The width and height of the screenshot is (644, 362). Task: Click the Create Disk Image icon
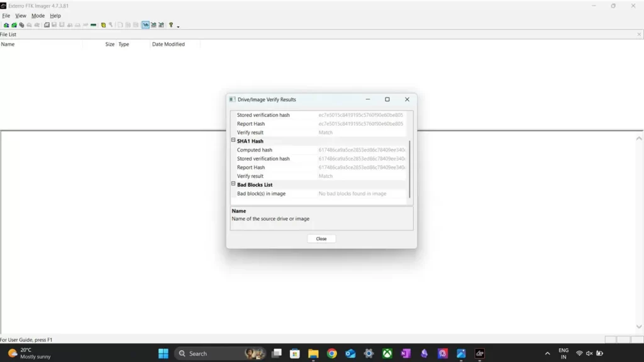(47, 25)
